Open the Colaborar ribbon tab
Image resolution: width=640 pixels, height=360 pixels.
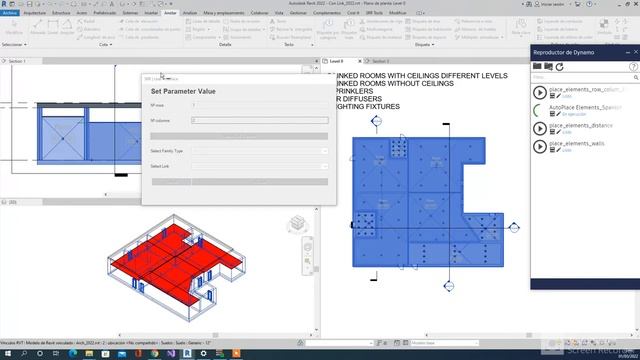(x=260, y=13)
